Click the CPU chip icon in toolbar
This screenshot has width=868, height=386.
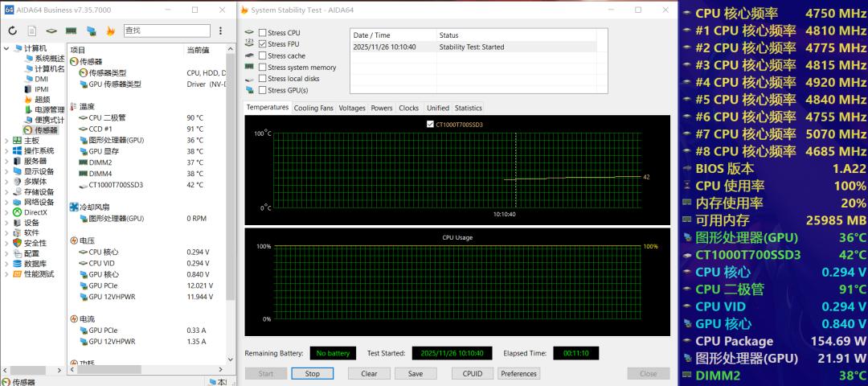tap(51, 31)
